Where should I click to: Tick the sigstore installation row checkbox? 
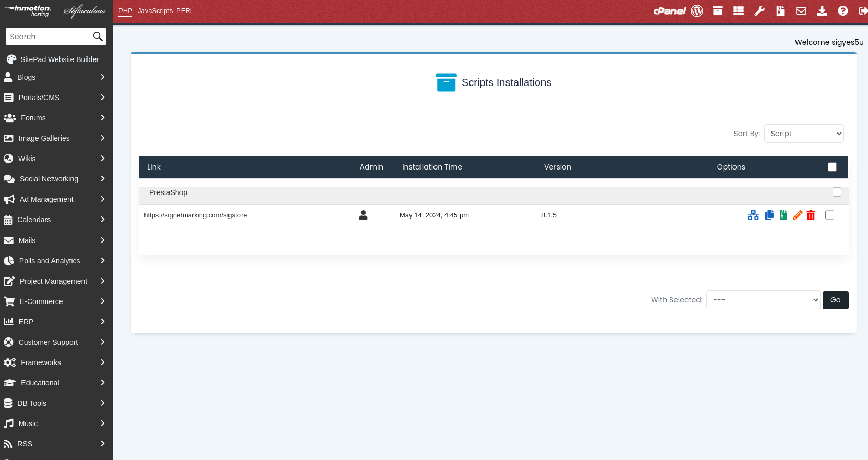pos(829,215)
